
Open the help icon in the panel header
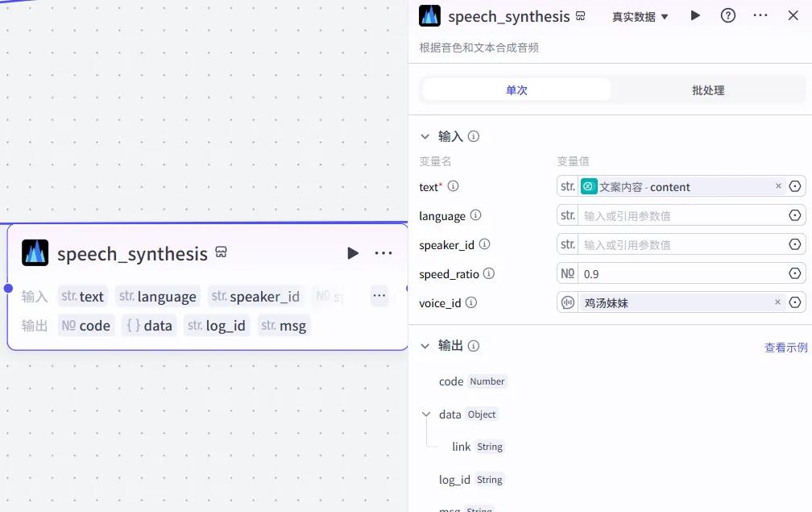pyautogui.click(x=727, y=15)
